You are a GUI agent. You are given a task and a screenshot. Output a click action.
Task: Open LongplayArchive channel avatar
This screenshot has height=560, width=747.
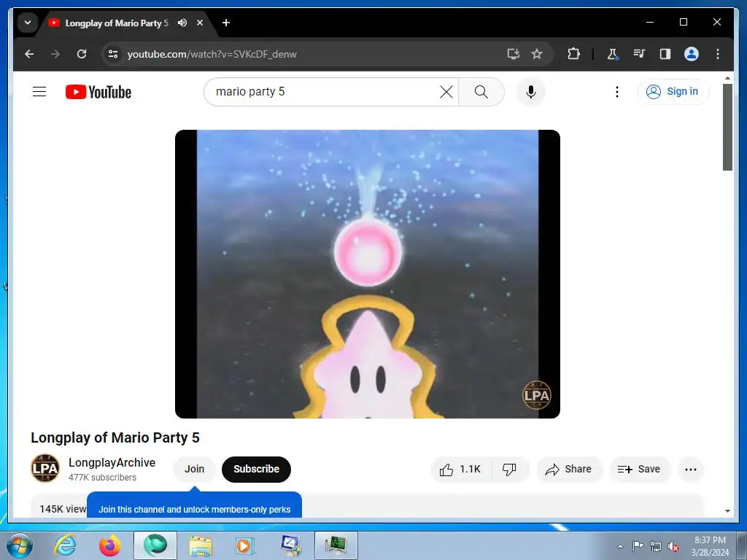pos(45,468)
